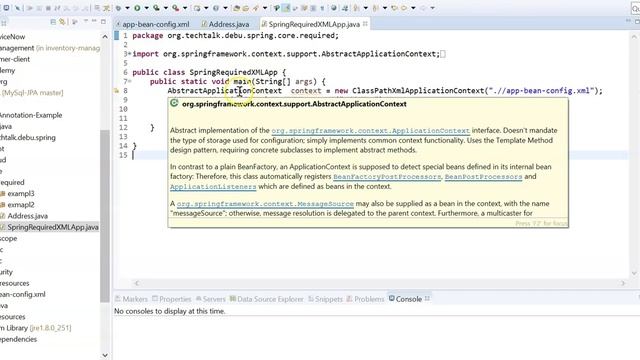Open the External Tools dropdown arrow
The height and width of the screenshot is (360, 640).
pyautogui.click(x=185, y=8)
